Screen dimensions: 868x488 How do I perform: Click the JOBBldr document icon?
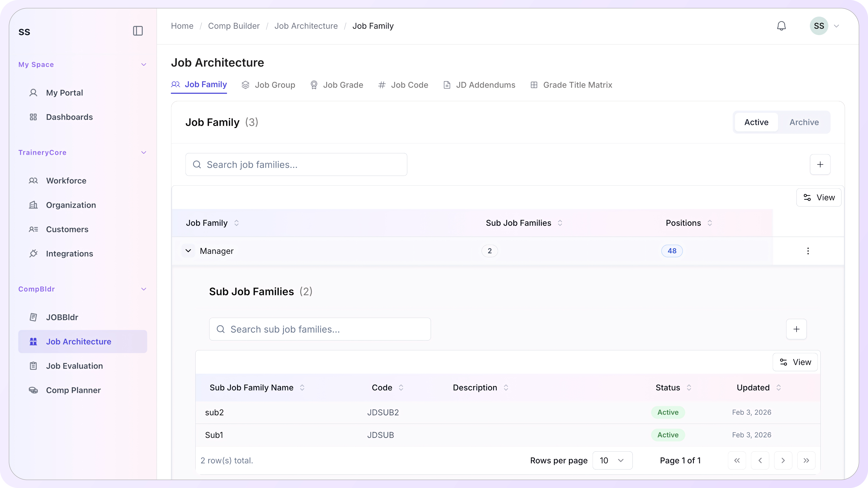(x=33, y=317)
